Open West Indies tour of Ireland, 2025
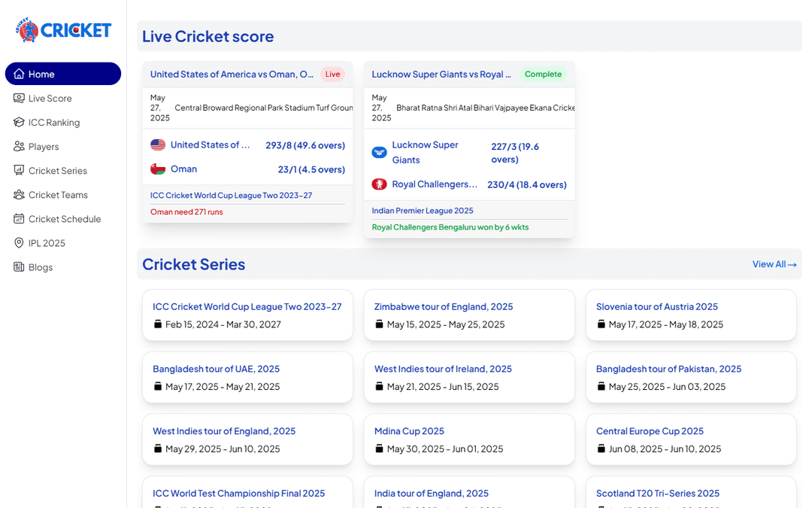The width and height of the screenshot is (812, 508). click(443, 369)
